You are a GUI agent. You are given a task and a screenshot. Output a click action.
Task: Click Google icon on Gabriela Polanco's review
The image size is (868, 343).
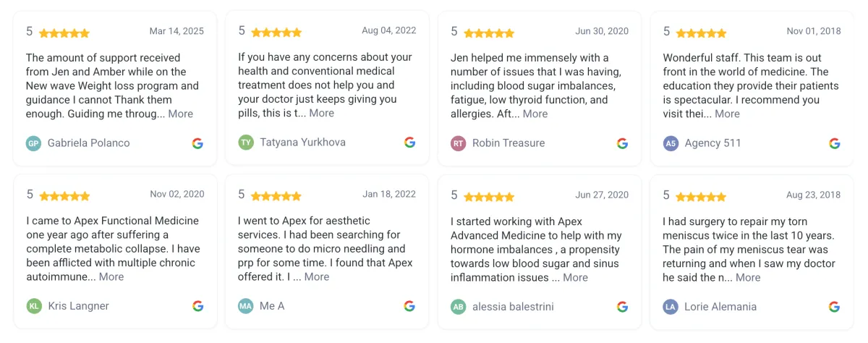click(197, 143)
